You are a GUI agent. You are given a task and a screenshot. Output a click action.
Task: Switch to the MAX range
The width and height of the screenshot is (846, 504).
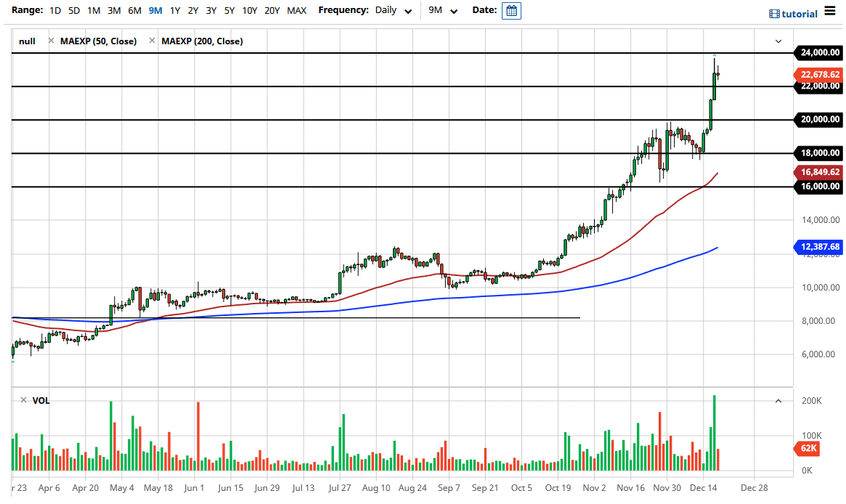pos(296,10)
